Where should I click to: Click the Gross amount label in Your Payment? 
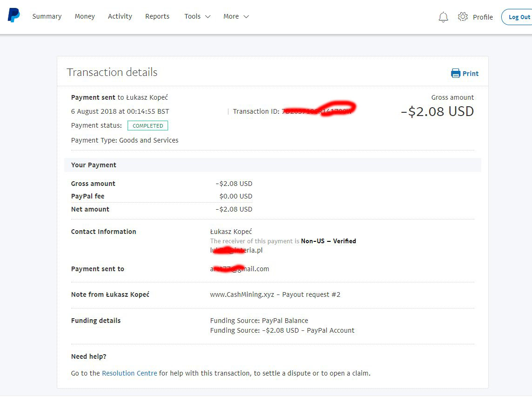(93, 184)
